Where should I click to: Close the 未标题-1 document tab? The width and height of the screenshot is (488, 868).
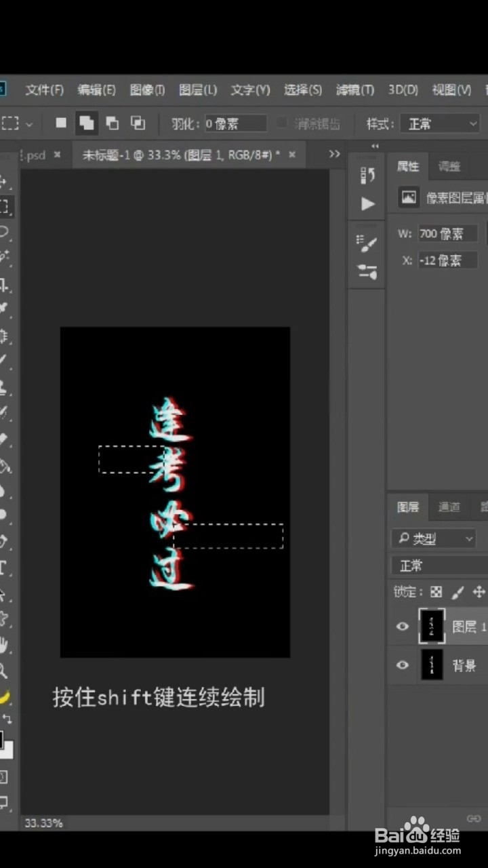click(292, 155)
